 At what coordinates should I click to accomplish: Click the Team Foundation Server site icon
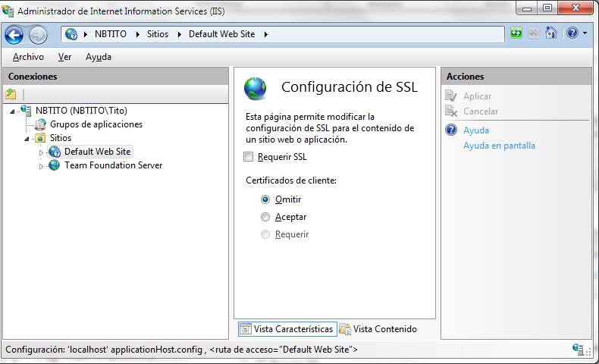[x=55, y=165]
